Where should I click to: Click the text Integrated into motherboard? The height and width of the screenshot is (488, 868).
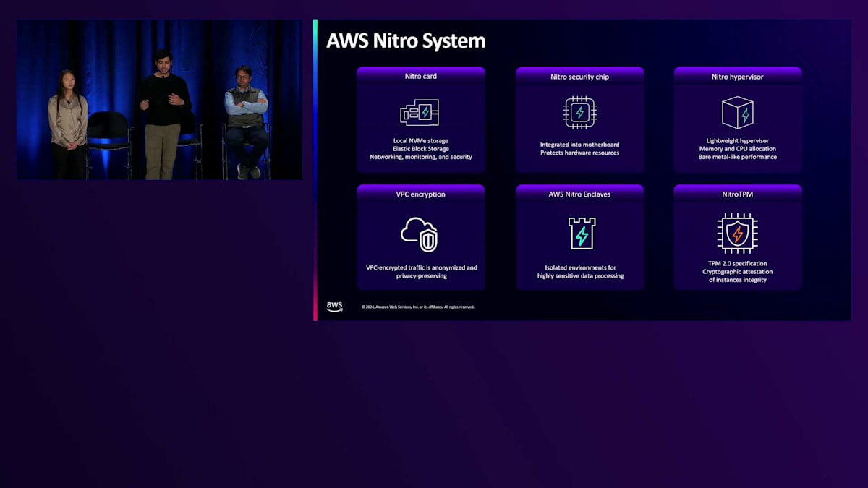(x=579, y=145)
